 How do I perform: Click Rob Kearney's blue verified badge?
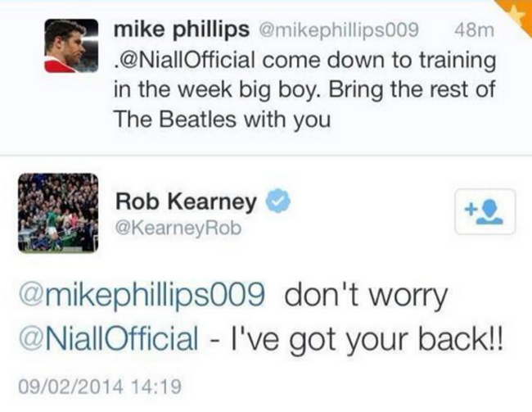[x=278, y=201]
